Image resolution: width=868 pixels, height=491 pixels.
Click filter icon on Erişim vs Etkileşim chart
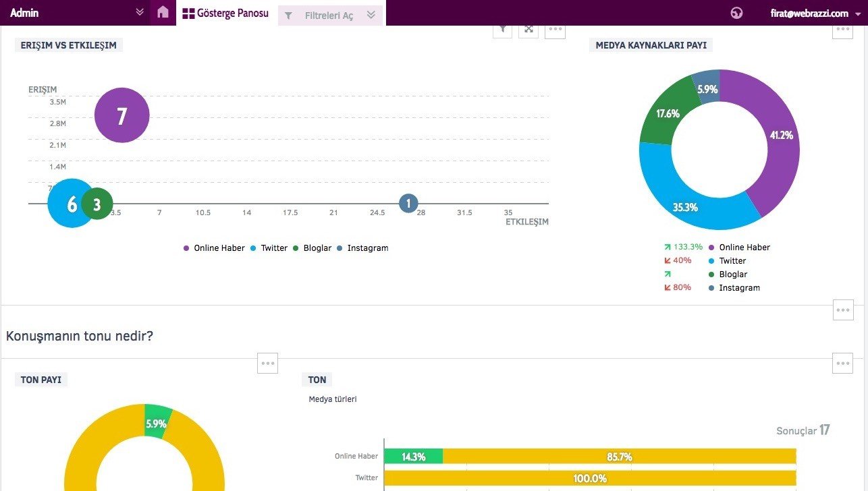[x=502, y=30]
